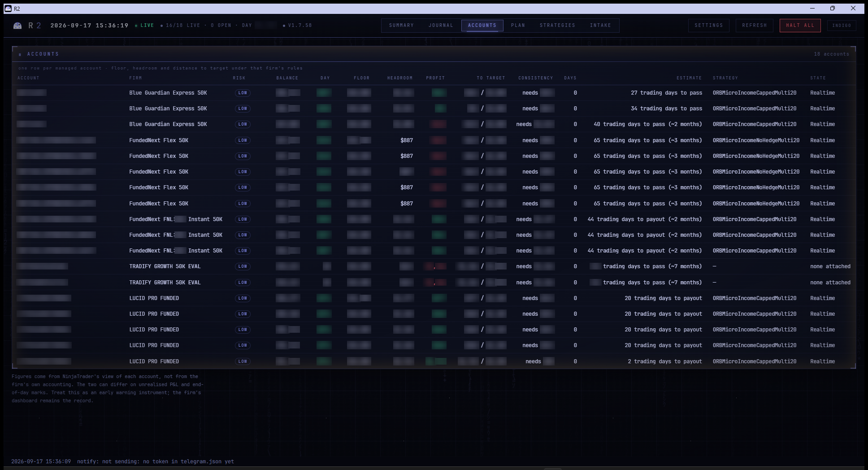Click the R2 helmet logo icon

(x=17, y=26)
